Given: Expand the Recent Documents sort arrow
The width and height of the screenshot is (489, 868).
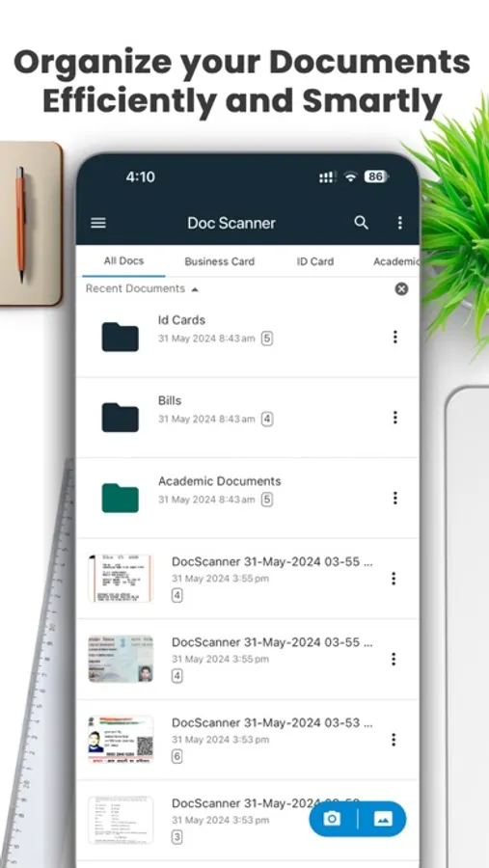Looking at the screenshot, I should pos(195,289).
